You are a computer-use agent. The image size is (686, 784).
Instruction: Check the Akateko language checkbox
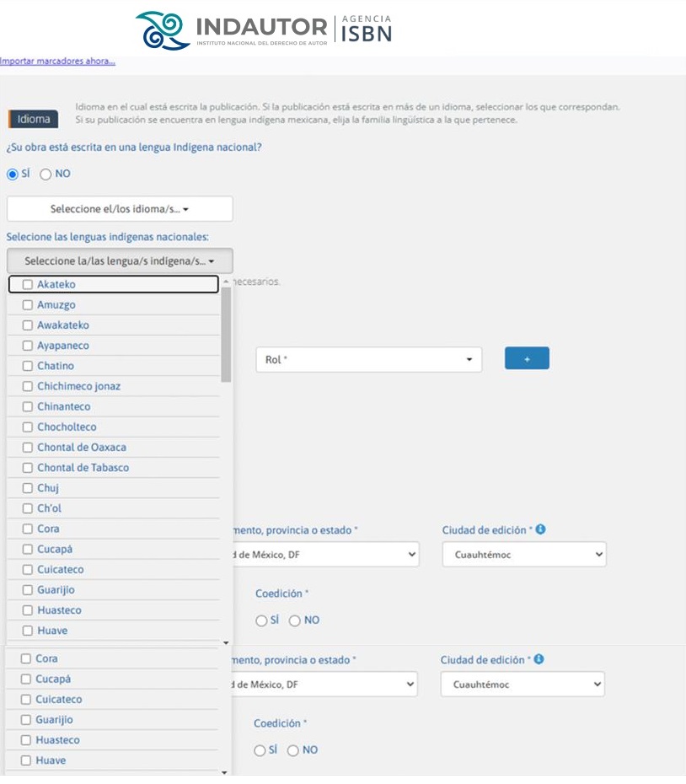[28, 284]
